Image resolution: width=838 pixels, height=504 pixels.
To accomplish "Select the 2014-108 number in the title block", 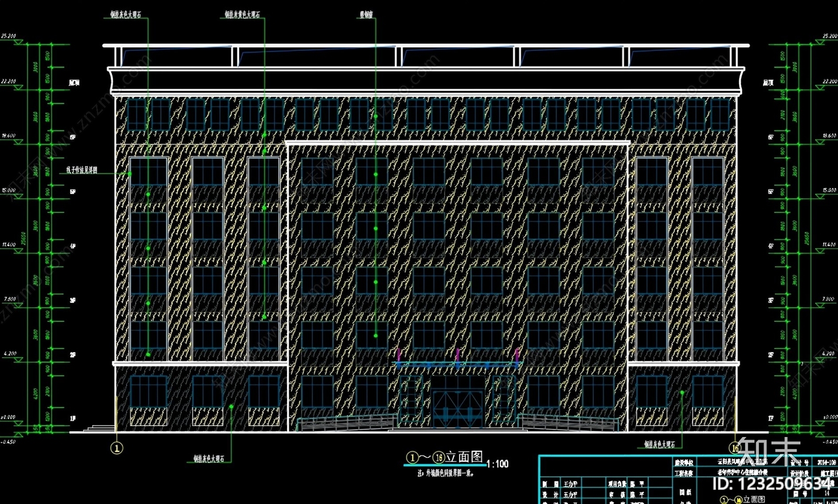I will tap(826, 463).
